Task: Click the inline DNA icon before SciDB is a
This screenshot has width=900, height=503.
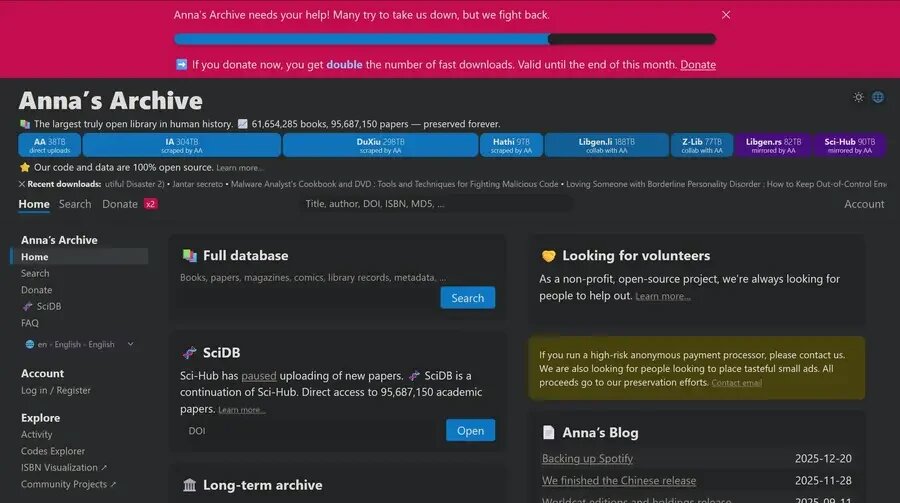Action: [414, 376]
